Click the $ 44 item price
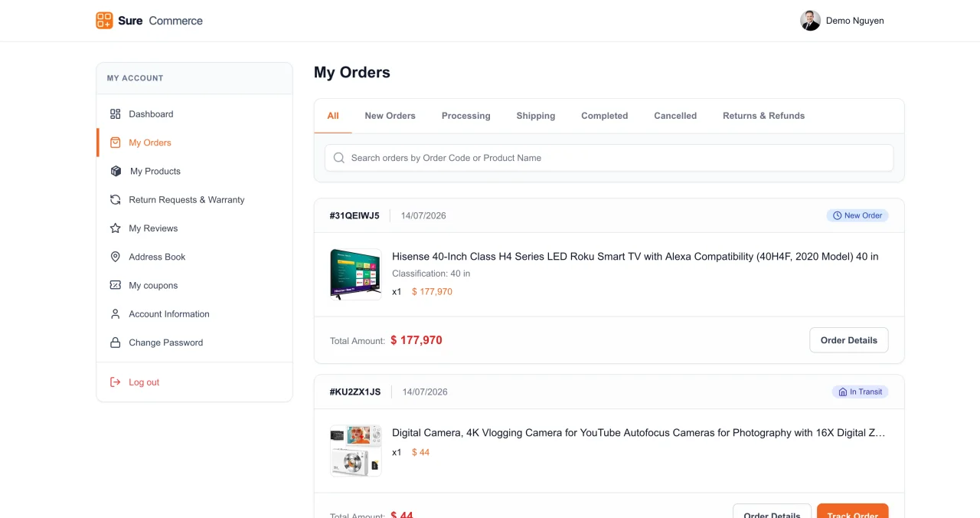This screenshot has height=518, width=980. coord(421,452)
